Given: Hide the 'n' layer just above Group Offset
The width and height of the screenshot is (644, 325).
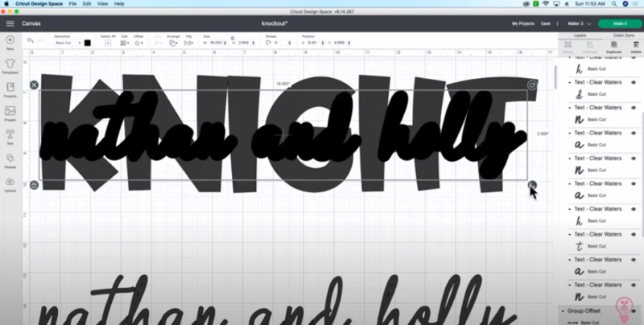Looking at the screenshot, I should pos(634,285).
